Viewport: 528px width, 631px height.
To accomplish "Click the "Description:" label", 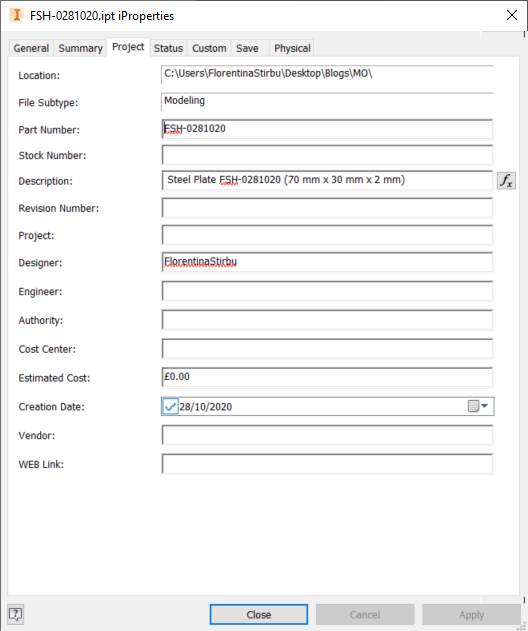I will point(45,181).
